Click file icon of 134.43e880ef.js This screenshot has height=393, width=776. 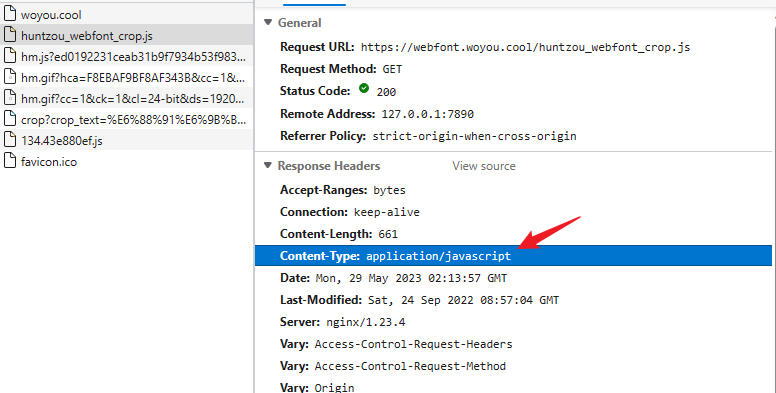click(x=10, y=140)
